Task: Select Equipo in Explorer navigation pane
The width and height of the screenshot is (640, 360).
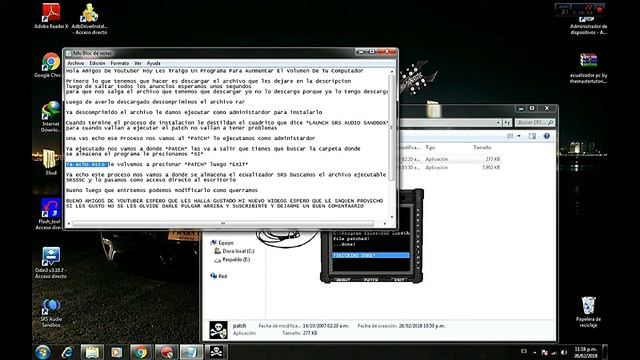Action: (222, 242)
